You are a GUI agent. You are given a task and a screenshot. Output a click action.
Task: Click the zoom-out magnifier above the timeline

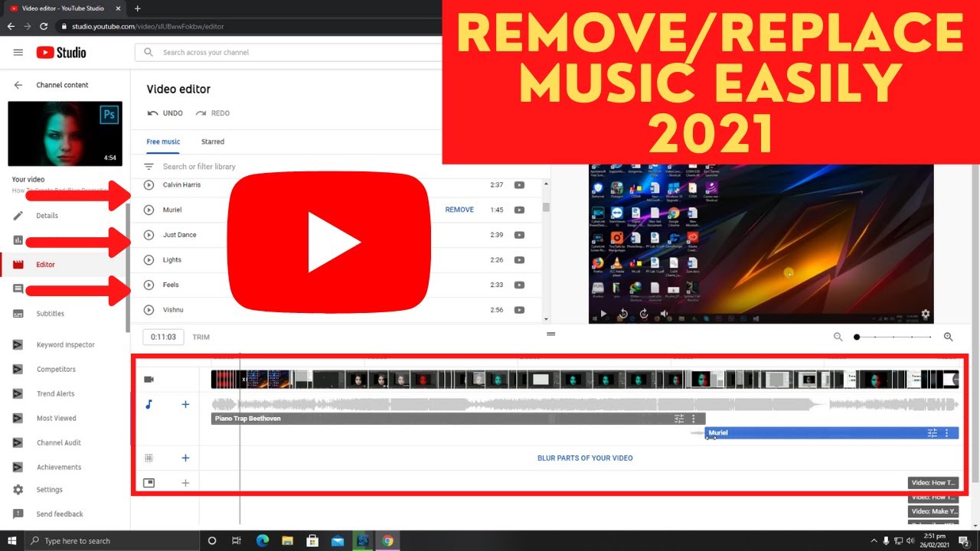pyautogui.click(x=838, y=337)
